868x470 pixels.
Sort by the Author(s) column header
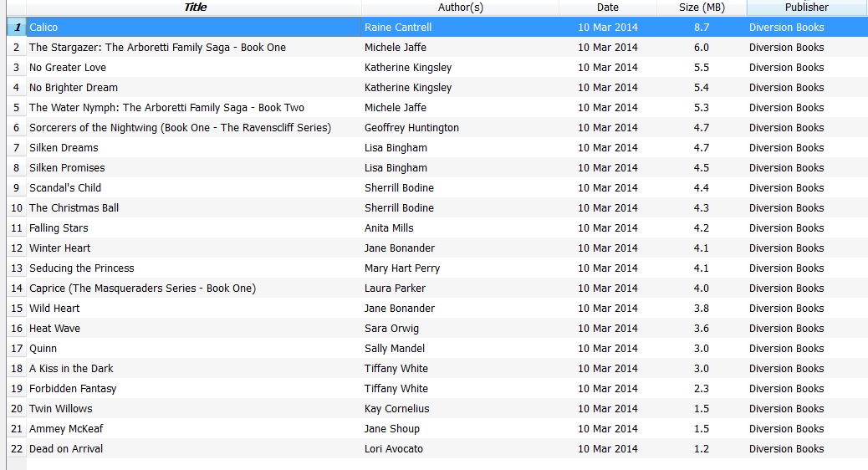pos(460,8)
